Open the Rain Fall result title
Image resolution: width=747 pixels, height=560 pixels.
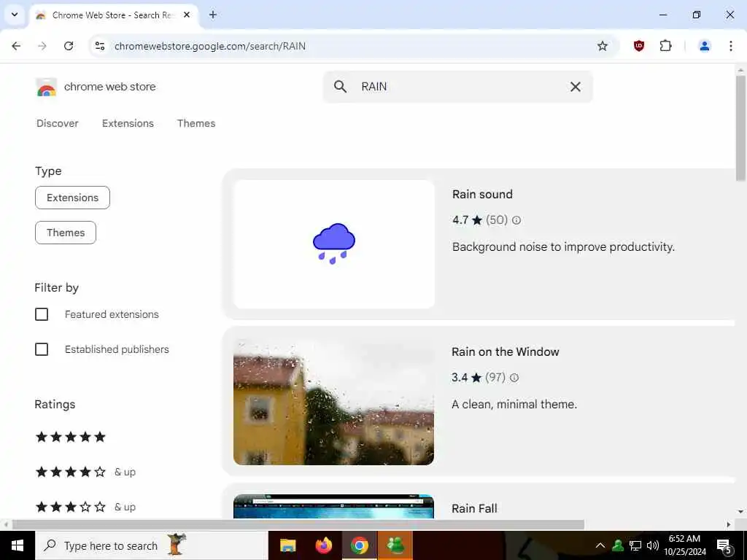pos(474,508)
